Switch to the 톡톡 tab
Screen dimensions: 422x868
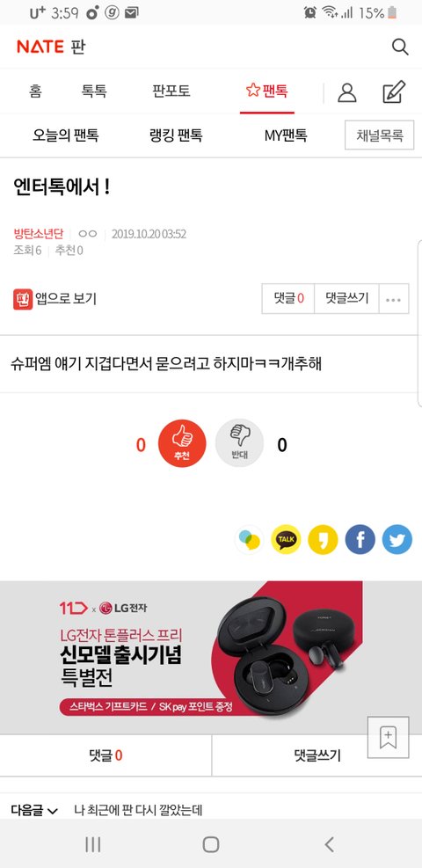[94, 91]
